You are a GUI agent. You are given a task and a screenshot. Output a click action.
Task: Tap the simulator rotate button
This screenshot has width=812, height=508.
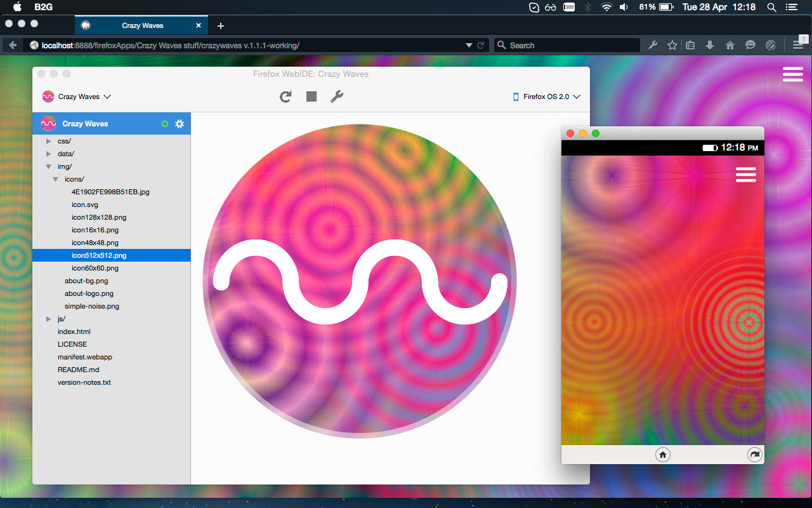[x=754, y=455]
